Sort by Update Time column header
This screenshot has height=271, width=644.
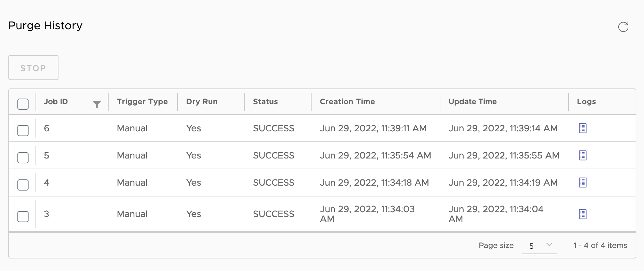(472, 102)
